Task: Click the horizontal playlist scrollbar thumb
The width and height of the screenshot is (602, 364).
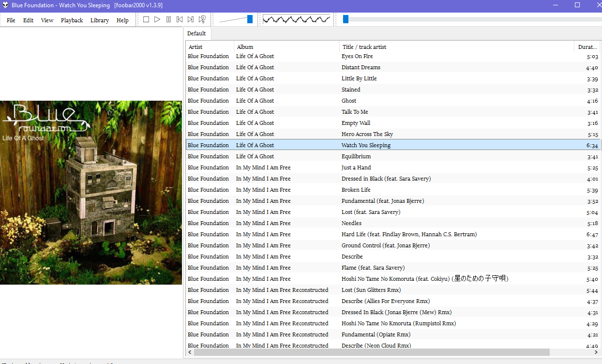Action: [372, 352]
